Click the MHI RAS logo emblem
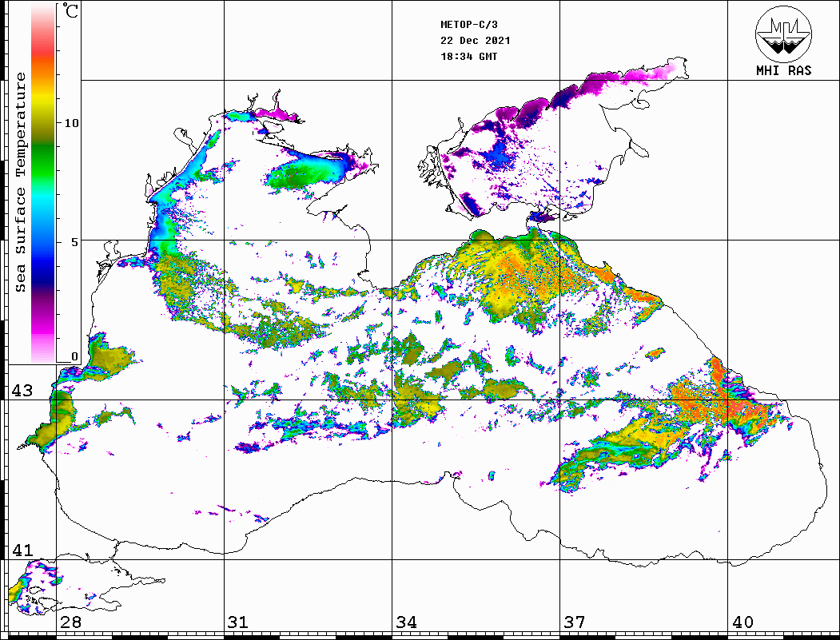Screen dimensions: 840x640 [783, 34]
